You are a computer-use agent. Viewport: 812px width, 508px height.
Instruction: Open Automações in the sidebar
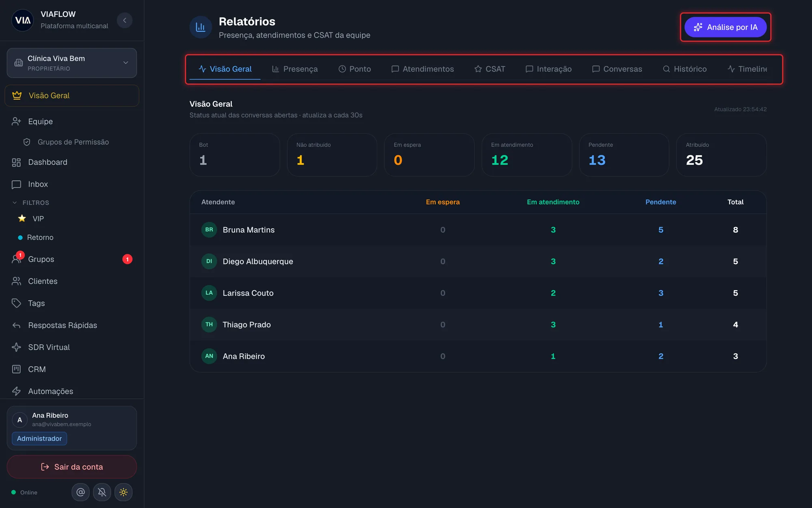(x=72, y=391)
